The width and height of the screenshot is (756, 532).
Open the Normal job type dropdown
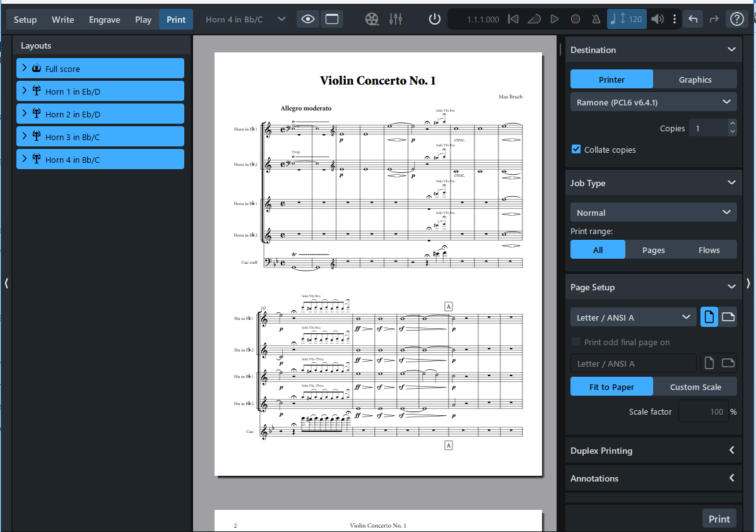click(x=653, y=212)
